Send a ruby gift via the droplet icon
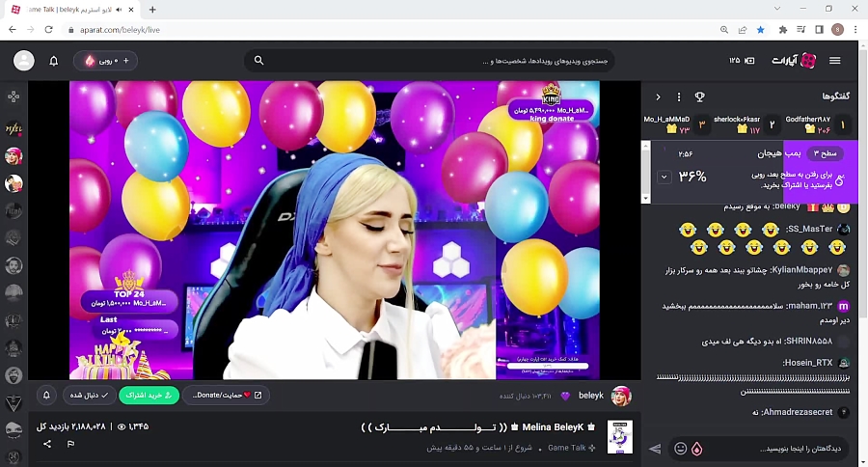Screen dimensions: 868x467 [697, 448]
